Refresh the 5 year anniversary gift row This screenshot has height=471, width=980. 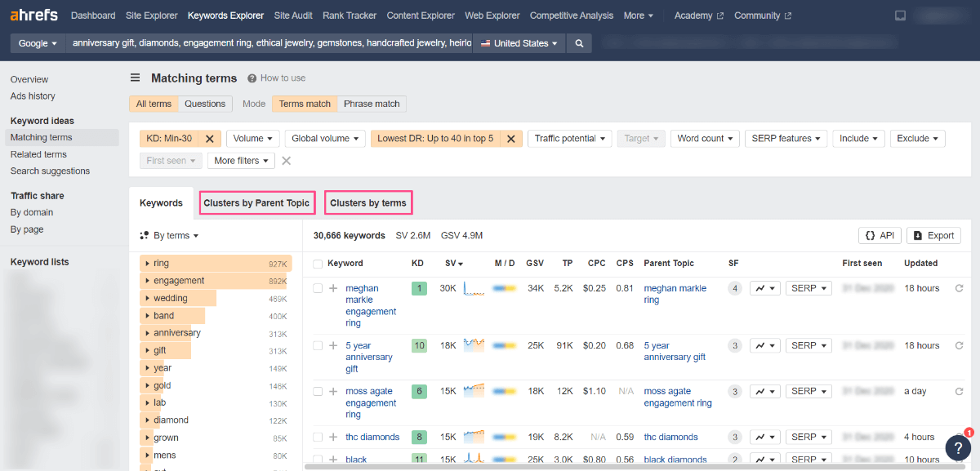(x=959, y=345)
